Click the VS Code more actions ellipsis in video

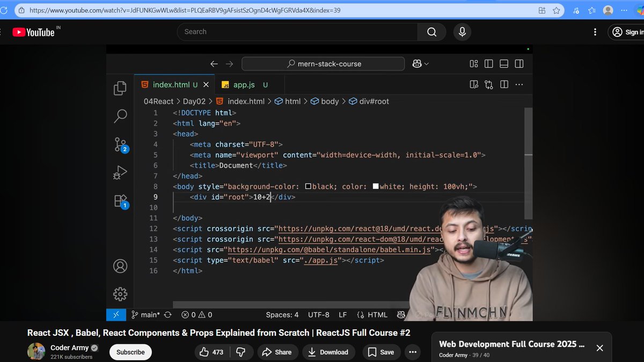tap(519, 85)
